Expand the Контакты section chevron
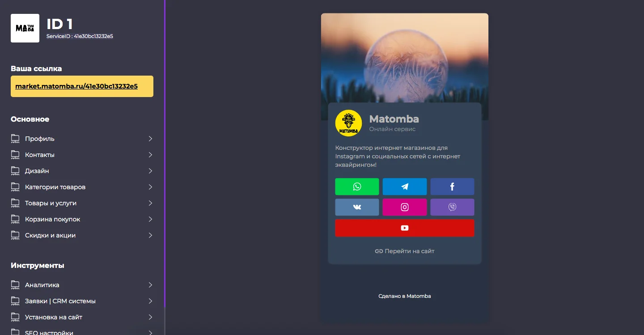 (x=151, y=155)
